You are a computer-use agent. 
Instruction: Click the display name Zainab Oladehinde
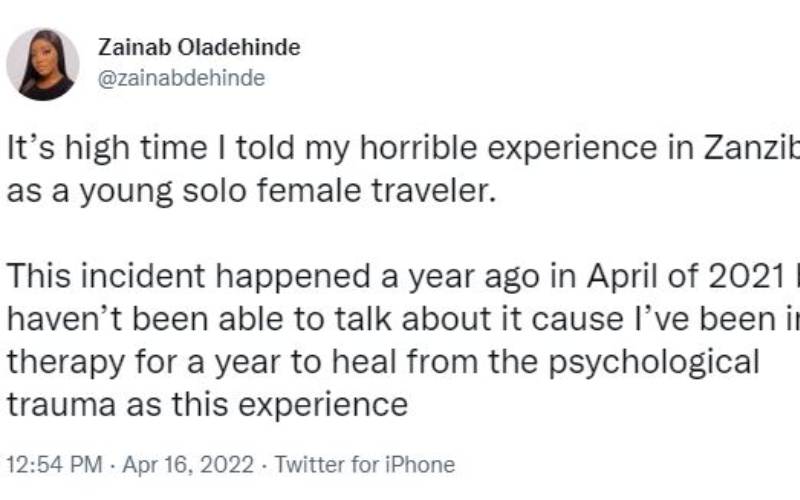(199, 47)
